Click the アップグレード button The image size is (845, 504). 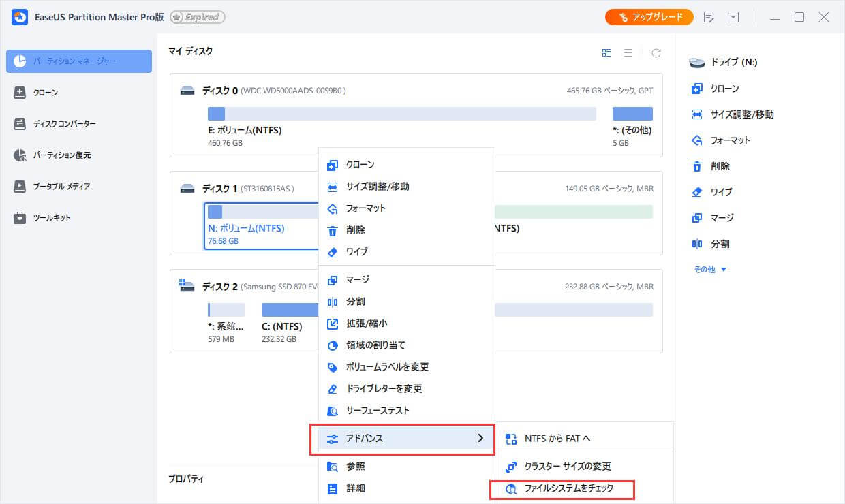point(649,16)
